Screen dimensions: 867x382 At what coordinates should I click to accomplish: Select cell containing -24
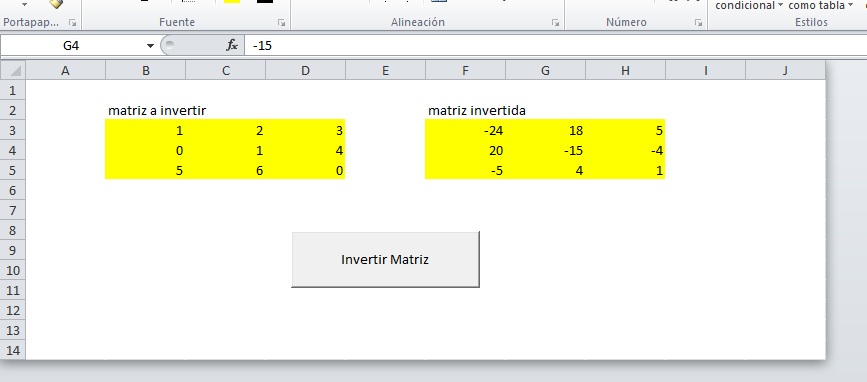pos(465,130)
